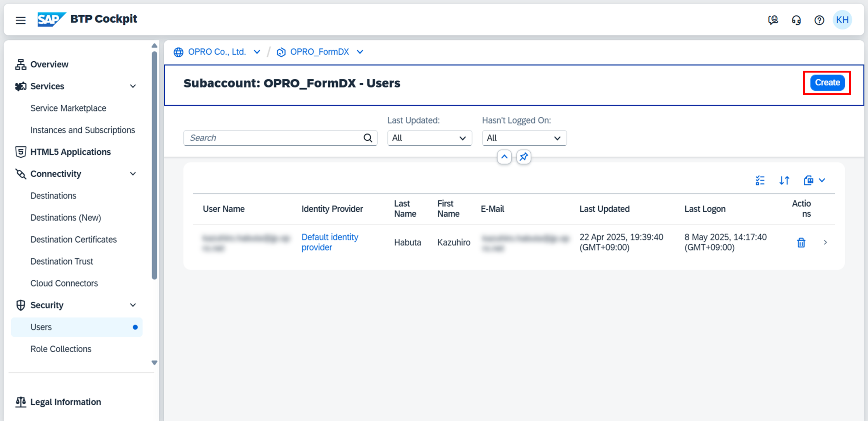Open the KH user profile avatar
This screenshot has height=421, width=868.
tap(842, 20)
